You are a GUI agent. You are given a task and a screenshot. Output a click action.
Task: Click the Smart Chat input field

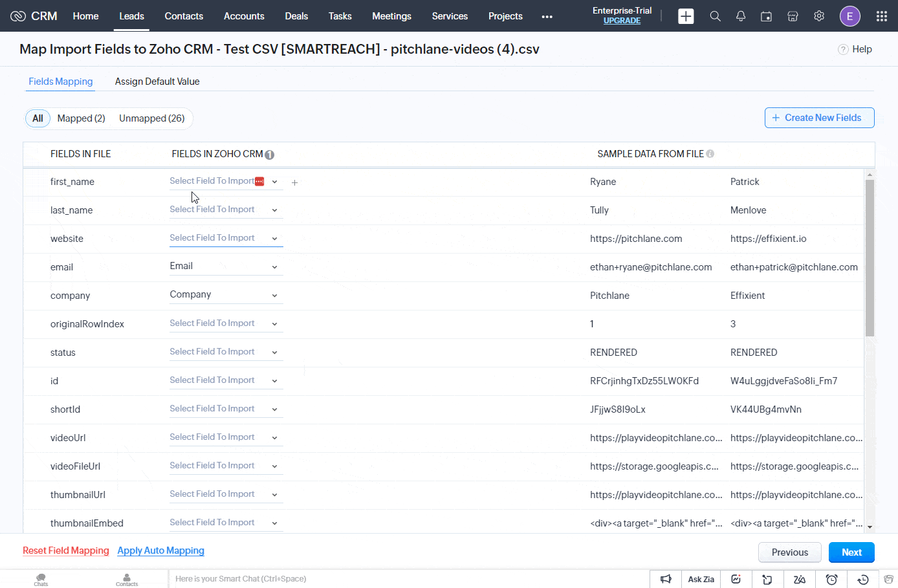tap(408, 579)
